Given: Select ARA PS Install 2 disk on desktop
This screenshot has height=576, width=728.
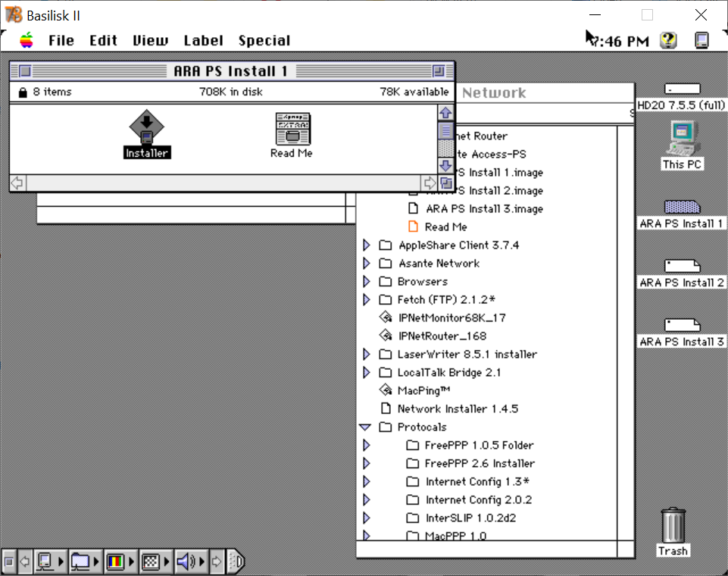Looking at the screenshot, I should click(x=682, y=266).
